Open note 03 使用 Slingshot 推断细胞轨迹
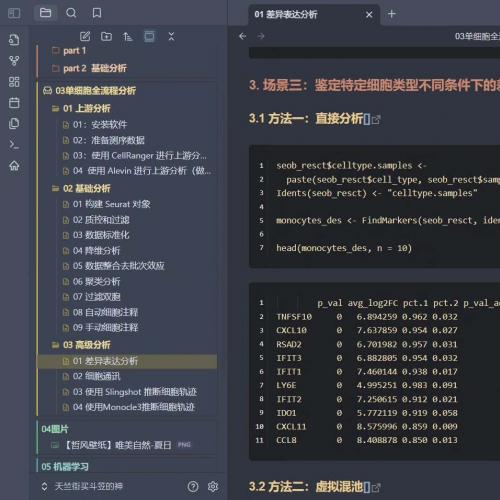The width and height of the screenshot is (500, 500). pos(135,392)
